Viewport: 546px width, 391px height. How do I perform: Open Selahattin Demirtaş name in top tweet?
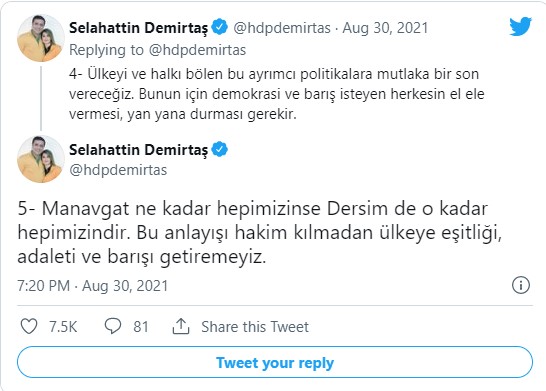(x=138, y=28)
